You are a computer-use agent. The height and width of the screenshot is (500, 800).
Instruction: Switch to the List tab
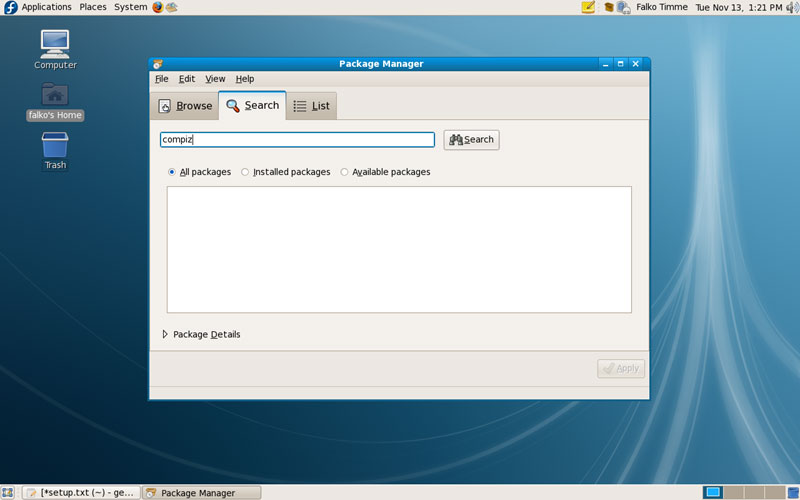click(x=311, y=106)
